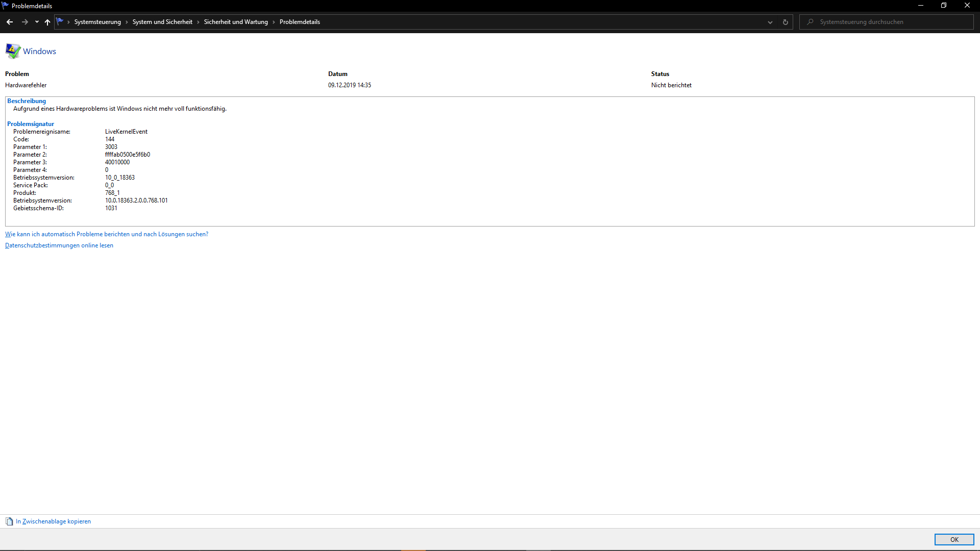Viewport: 980px width, 551px height.
Task: Click the back navigation arrow
Action: click(x=10, y=22)
